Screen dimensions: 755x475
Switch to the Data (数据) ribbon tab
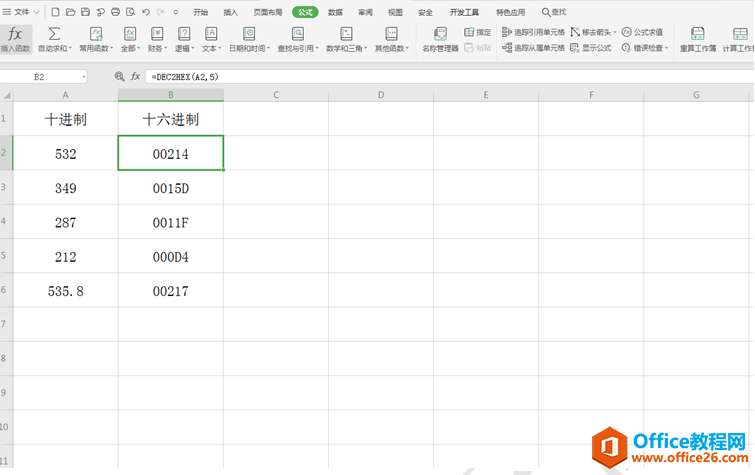[x=335, y=12]
